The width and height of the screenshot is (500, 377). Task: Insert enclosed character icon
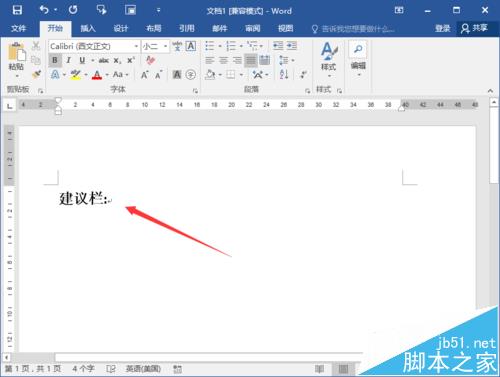pos(191,75)
